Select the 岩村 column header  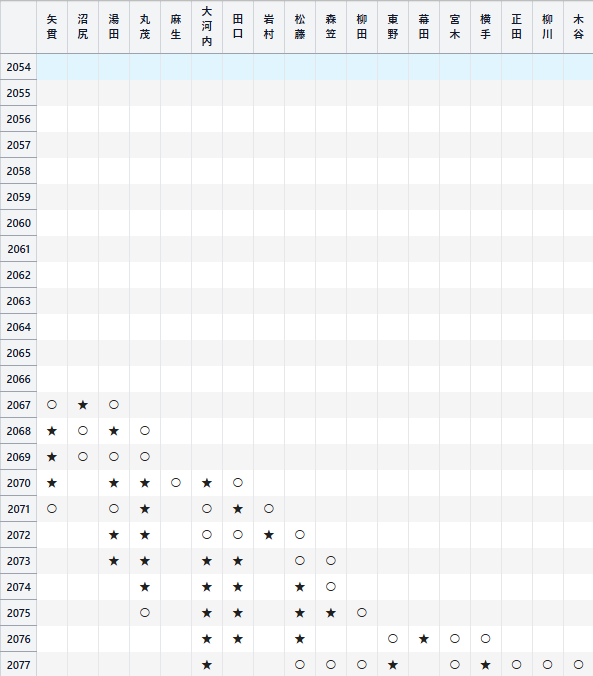[x=269, y=27]
